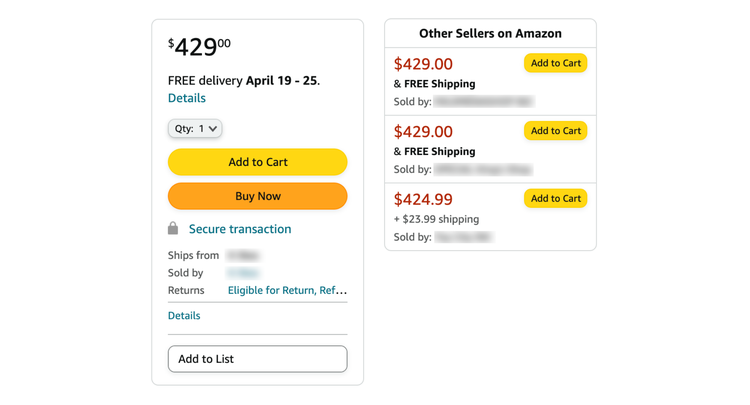Add first $429.00 other seller offer to cart

click(555, 63)
